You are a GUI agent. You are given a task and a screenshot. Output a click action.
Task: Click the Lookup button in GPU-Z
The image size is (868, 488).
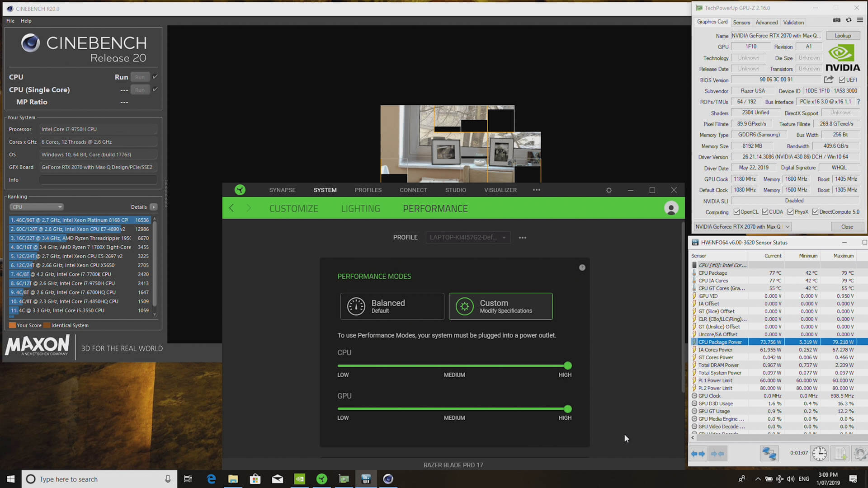[842, 36]
